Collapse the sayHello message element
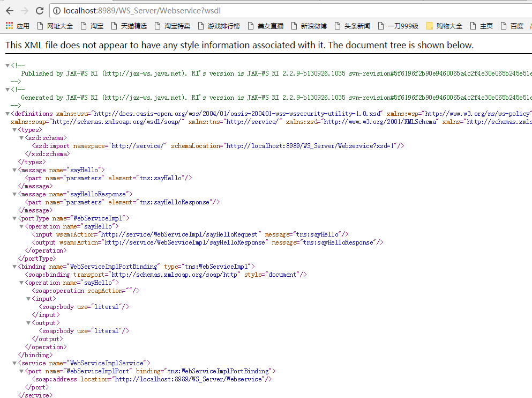This screenshot has width=532, height=398. (x=13, y=169)
